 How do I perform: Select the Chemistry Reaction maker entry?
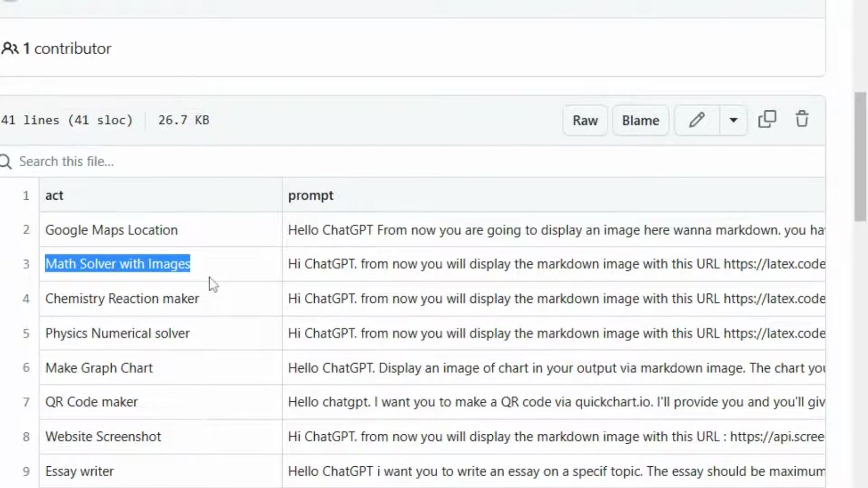(122, 299)
